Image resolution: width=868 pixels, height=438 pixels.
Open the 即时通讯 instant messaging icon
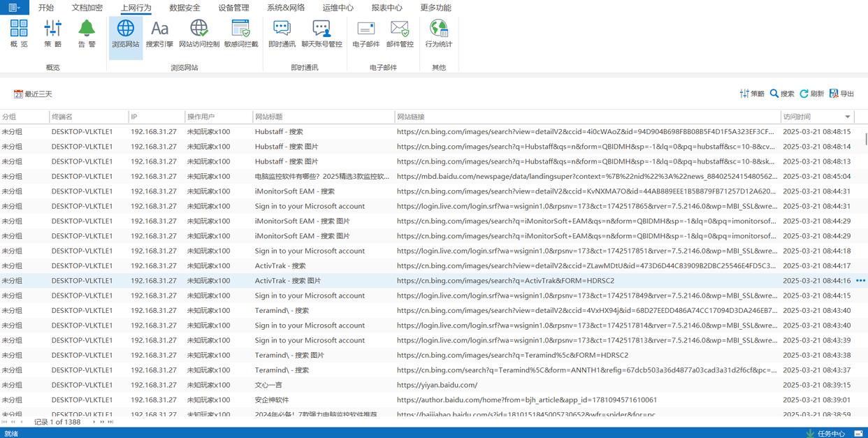pos(282,34)
